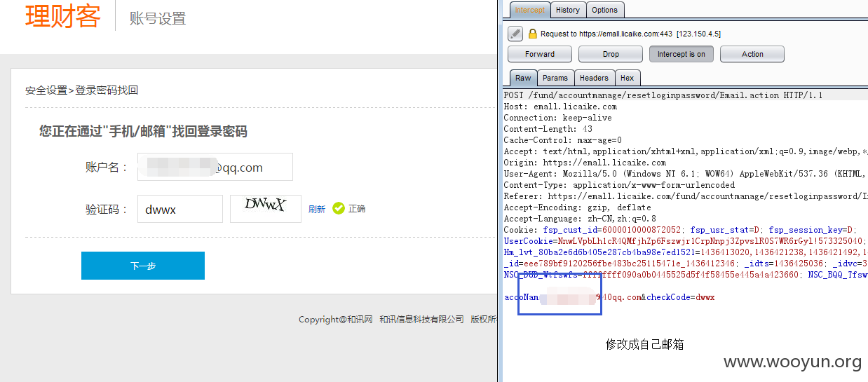
Task: Click the Cache-Control: max-age=0 line
Action: (x=562, y=140)
